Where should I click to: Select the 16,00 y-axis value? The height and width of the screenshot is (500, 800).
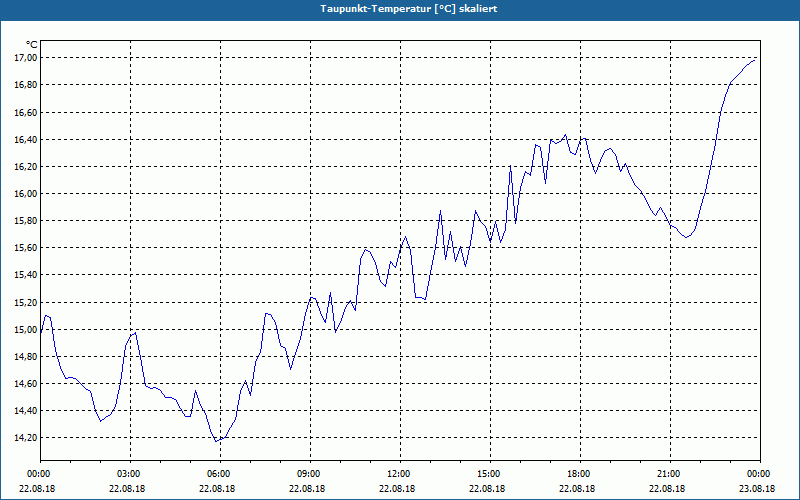point(26,193)
